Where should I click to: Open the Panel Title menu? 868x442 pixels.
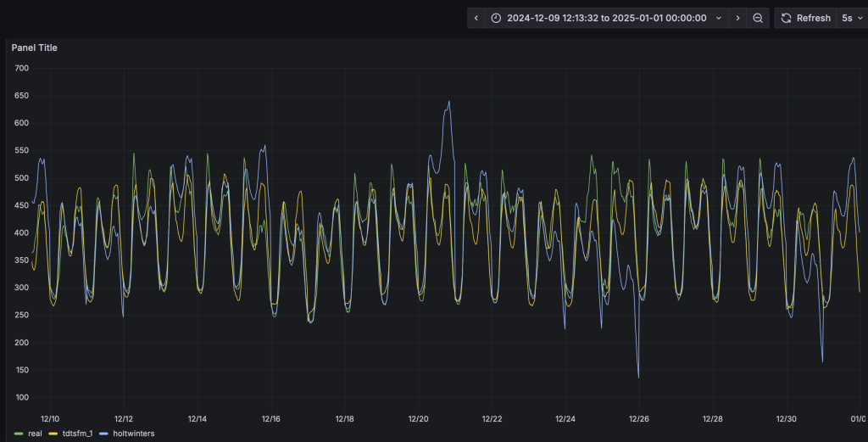[x=35, y=48]
